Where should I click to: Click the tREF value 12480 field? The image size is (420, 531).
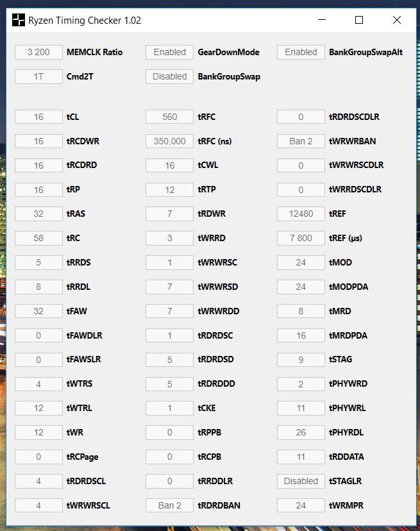click(301, 214)
